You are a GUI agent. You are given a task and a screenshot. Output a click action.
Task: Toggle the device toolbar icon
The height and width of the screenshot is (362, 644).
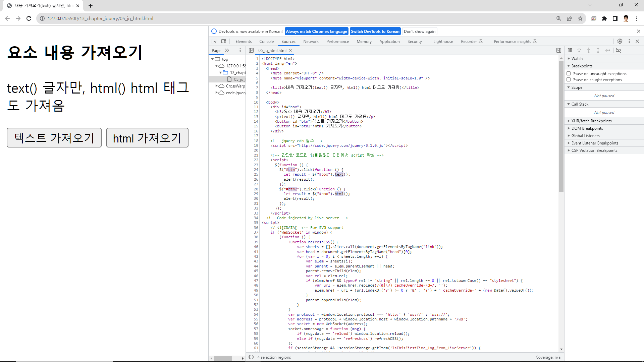coord(223,41)
